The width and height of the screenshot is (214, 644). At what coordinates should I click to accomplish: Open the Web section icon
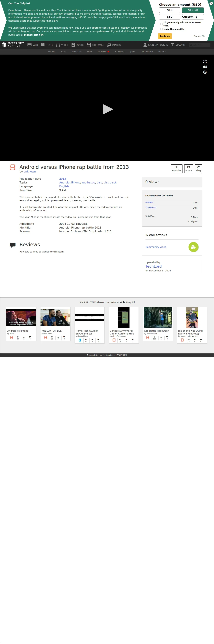coord(29,45)
